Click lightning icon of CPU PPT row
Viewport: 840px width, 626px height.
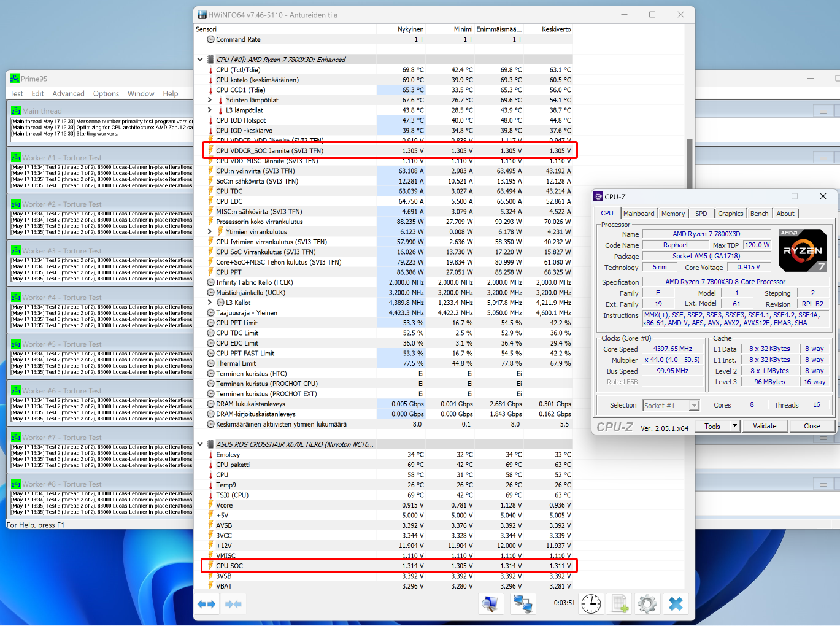(x=210, y=272)
